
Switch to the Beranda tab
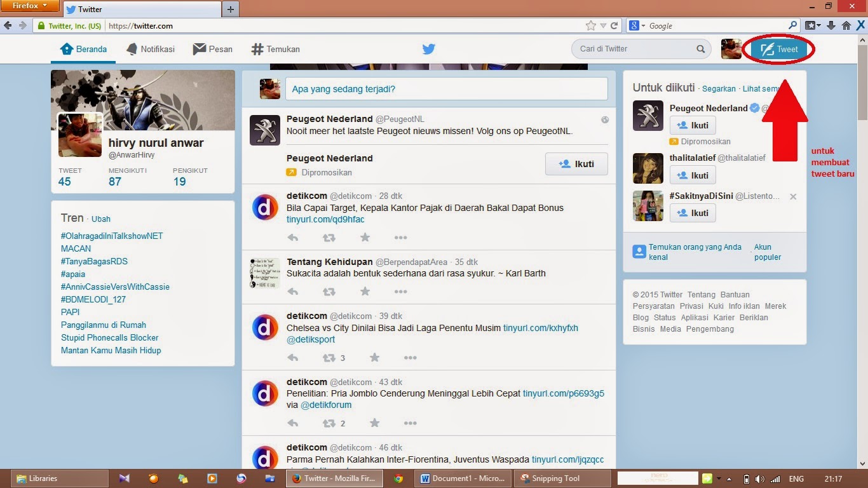tap(83, 49)
